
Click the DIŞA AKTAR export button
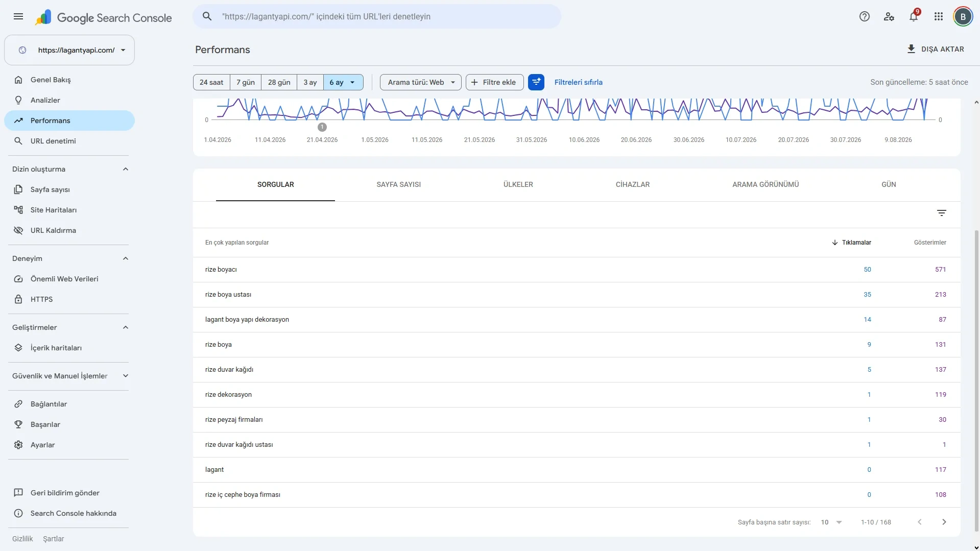[935, 49]
